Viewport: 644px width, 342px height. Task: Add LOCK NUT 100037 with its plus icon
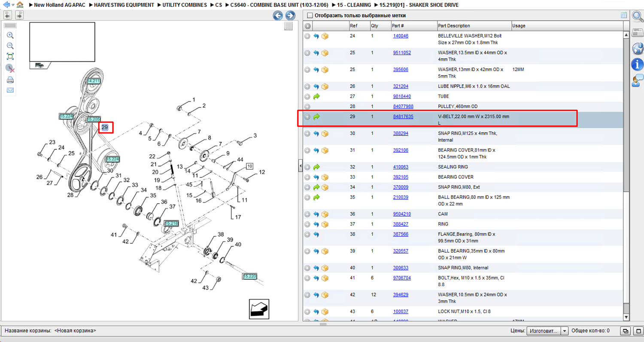[x=307, y=312]
